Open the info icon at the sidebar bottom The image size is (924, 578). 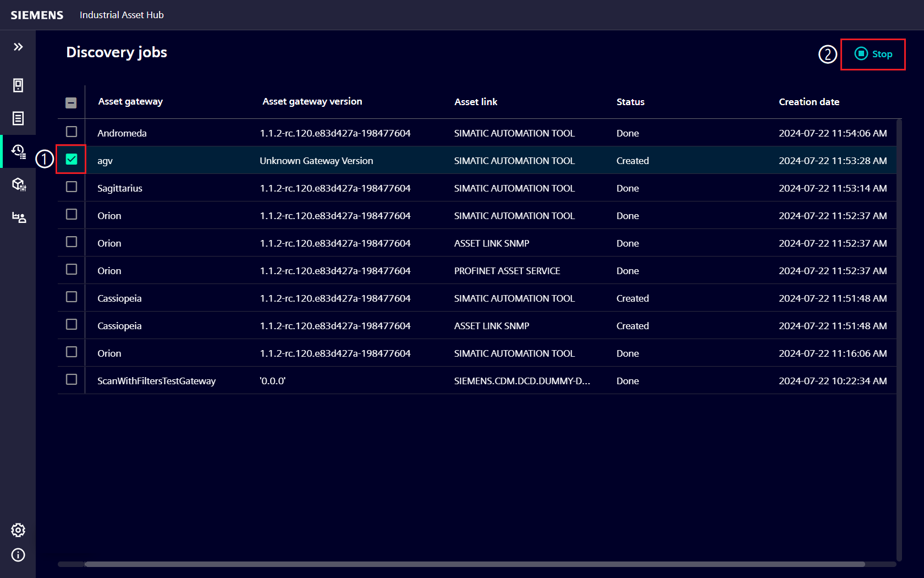(18, 555)
